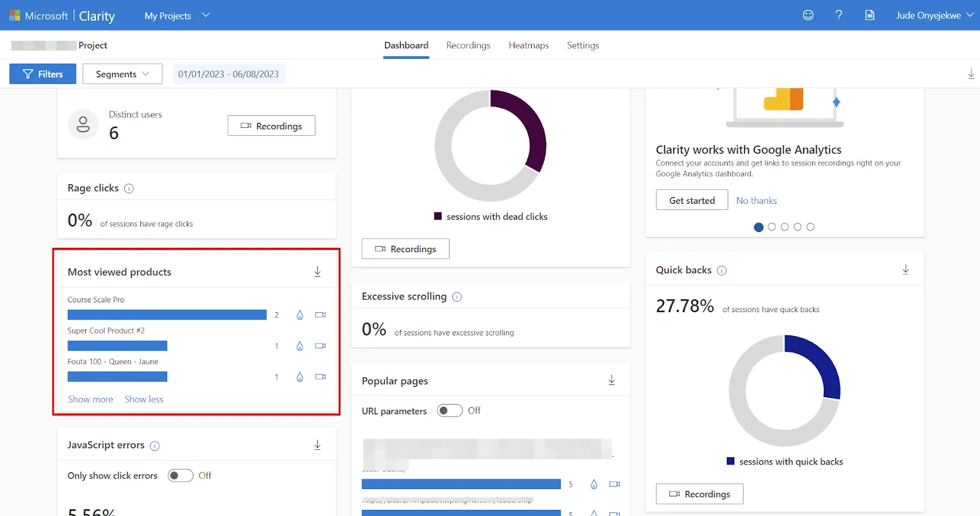Open Recordings for Distinct users
The height and width of the screenshot is (516, 980).
(x=271, y=125)
